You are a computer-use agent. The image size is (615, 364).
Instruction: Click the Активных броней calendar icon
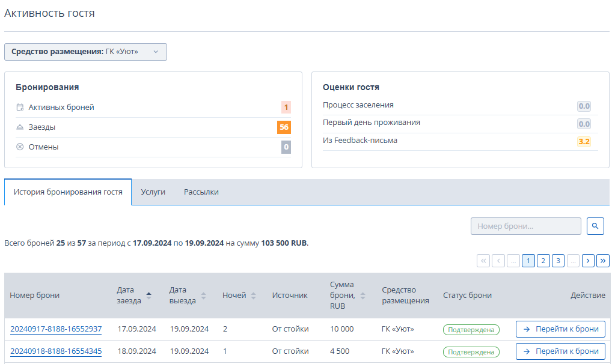20,108
